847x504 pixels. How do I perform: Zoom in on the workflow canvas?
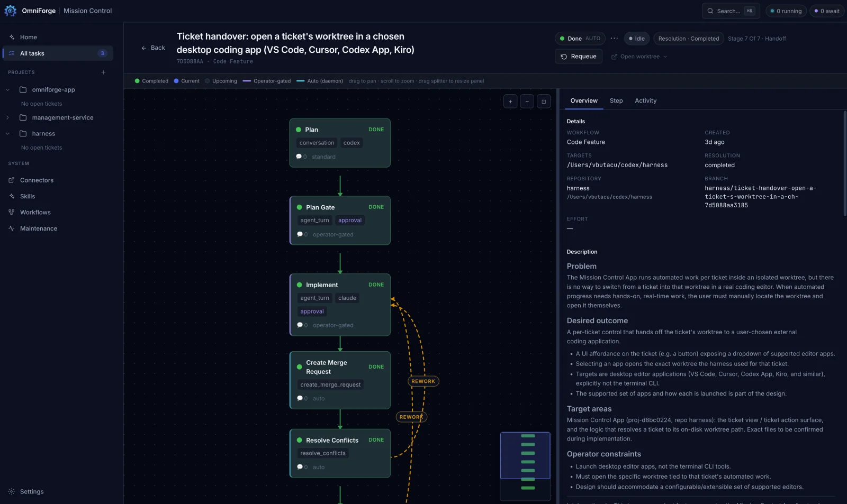(510, 102)
